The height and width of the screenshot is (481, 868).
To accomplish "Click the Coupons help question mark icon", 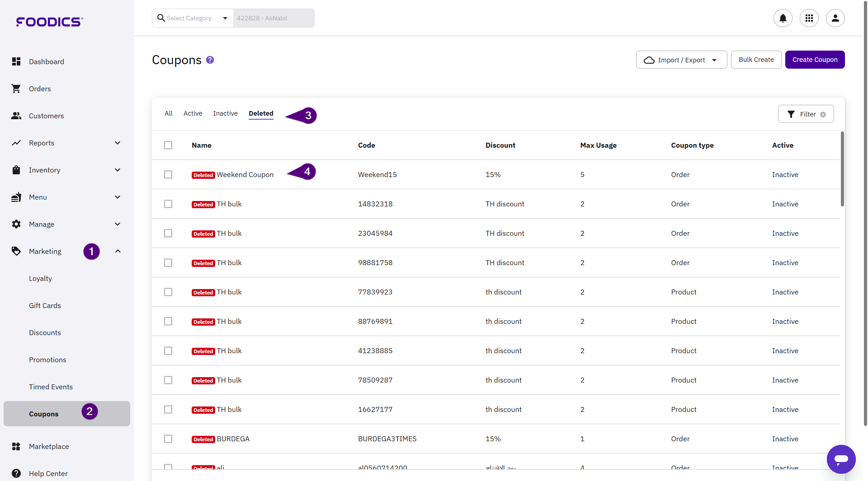I will (210, 60).
